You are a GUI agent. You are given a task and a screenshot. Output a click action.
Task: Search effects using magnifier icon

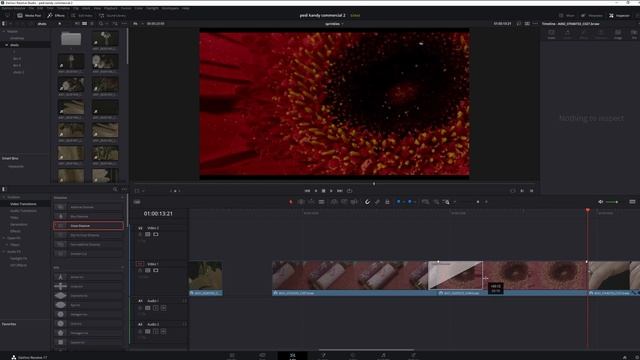pyautogui.click(x=115, y=189)
